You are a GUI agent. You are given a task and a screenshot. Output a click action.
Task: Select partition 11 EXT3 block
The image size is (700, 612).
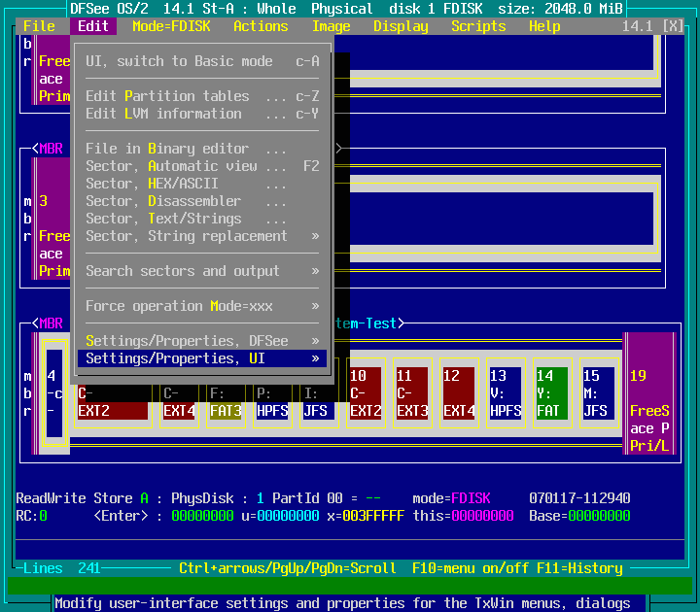coord(412,392)
